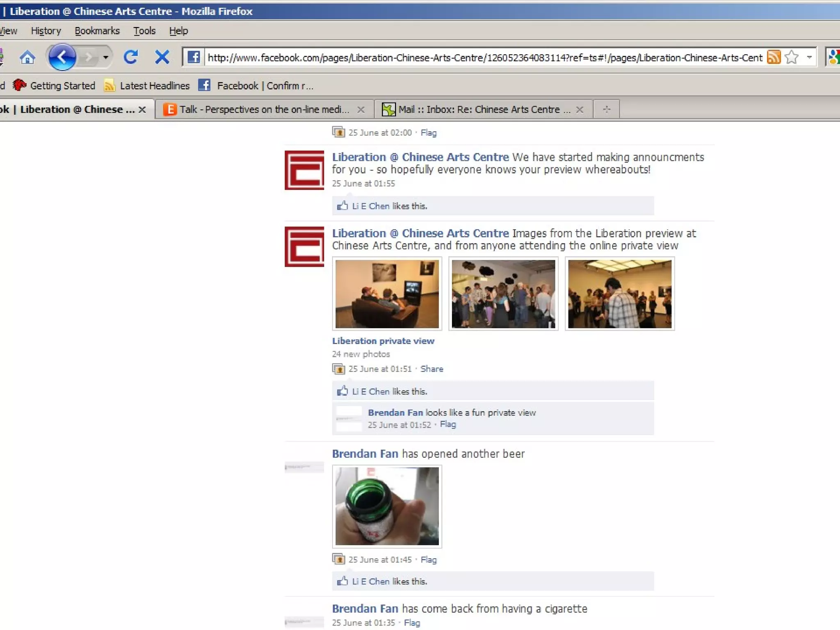This screenshot has width=840, height=630.
Task: Open the Liberation private view album link
Action: 383,341
